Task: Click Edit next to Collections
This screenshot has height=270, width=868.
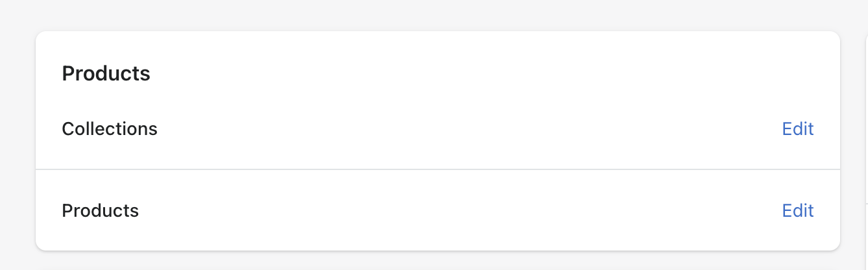Action: [x=798, y=129]
